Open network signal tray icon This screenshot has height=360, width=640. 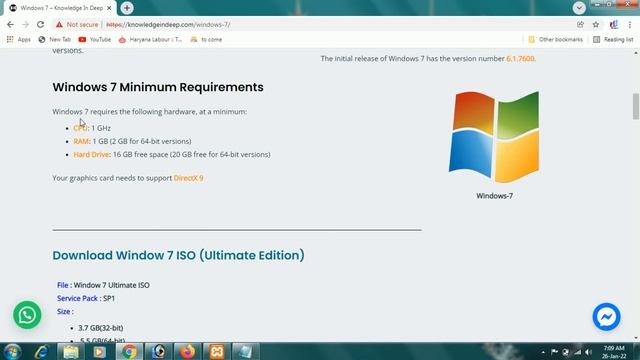577,352
